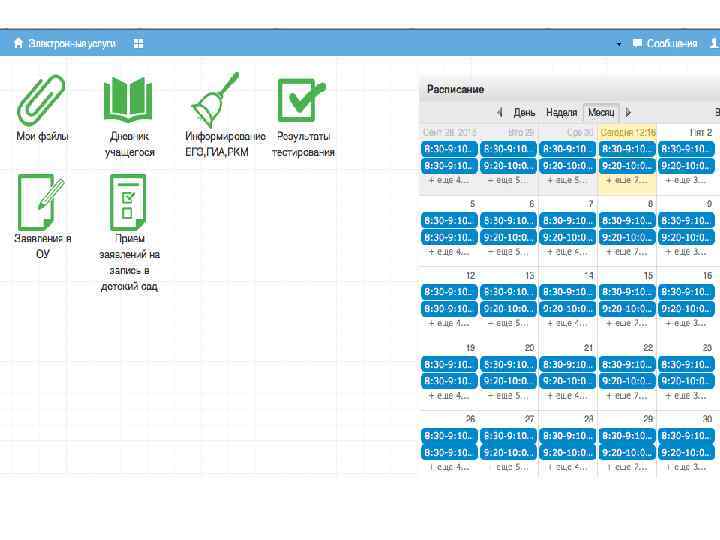Open the grid apps icon in header
This screenshot has width=720, height=540.
(x=138, y=43)
